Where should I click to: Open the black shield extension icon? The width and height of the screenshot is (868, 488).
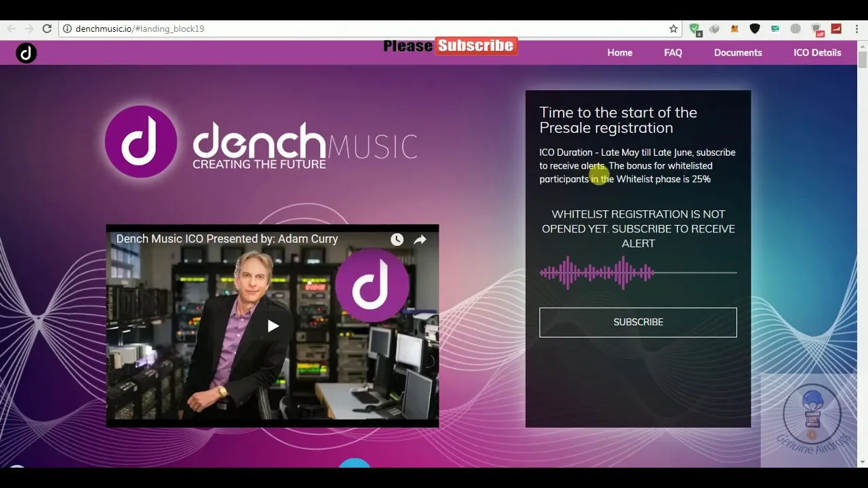(755, 28)
